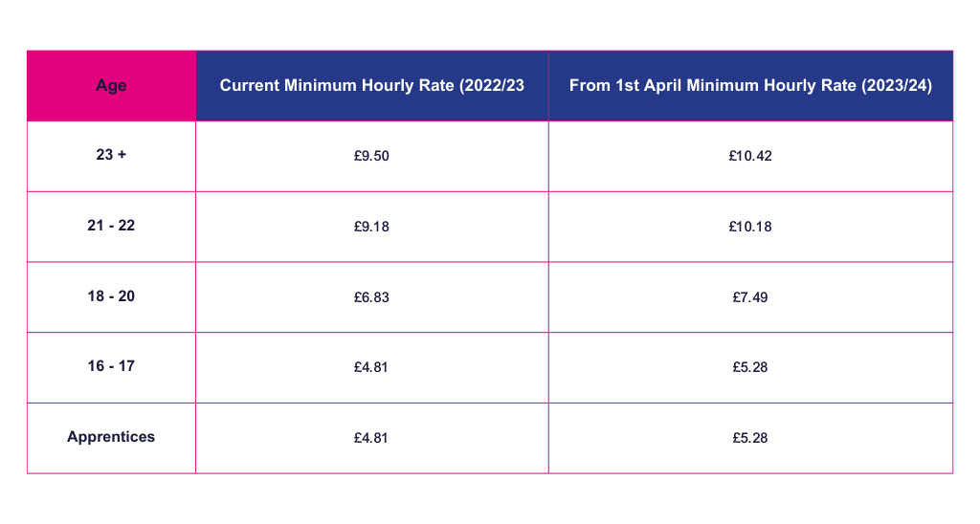The height and width of the screenshot is (524, 980).
Task: Click the 21 - 22 age label
Action: coord(111,226)
